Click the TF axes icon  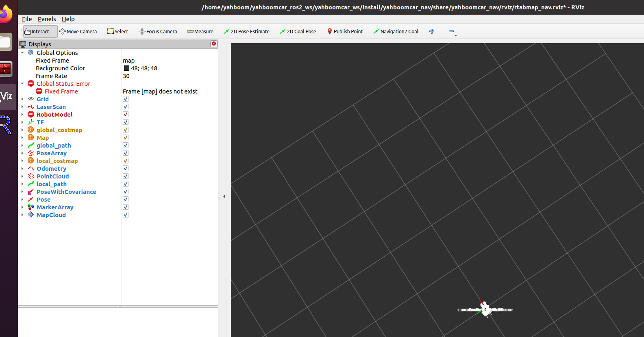click(x=31, y=122)
